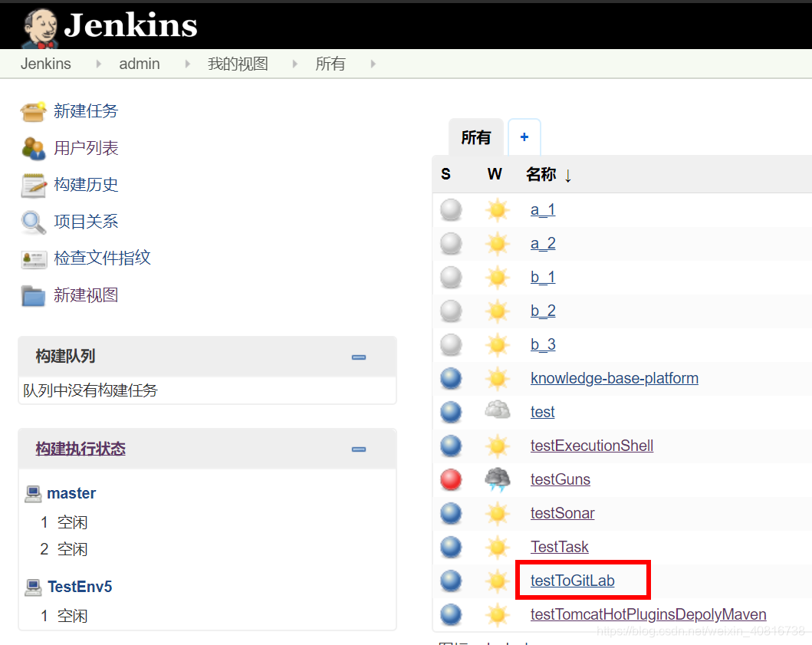The image size is (812, 645).
Task: Click master executor 2 空闲 row
Action: 64,549
